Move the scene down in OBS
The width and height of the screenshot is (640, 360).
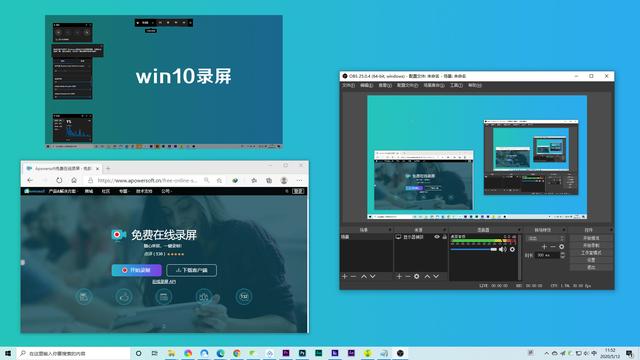click(x=373, y=276)
